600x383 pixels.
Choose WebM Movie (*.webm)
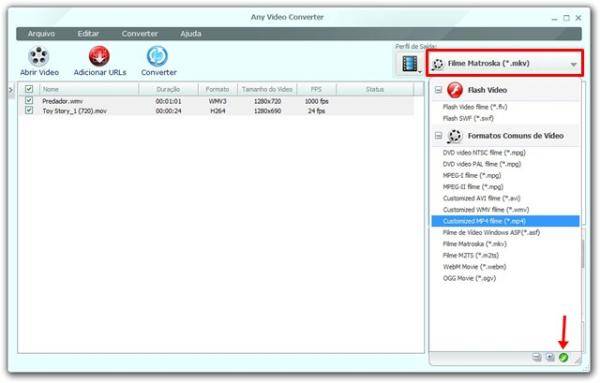coord(474,267)
